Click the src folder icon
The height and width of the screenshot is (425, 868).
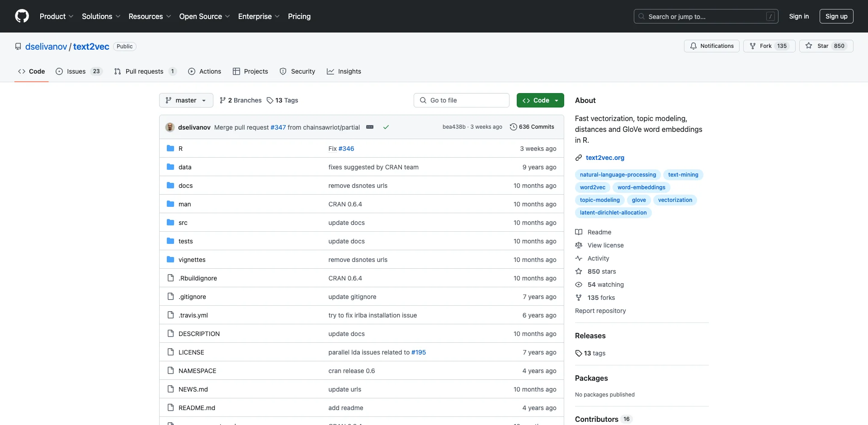pos(170,223)
